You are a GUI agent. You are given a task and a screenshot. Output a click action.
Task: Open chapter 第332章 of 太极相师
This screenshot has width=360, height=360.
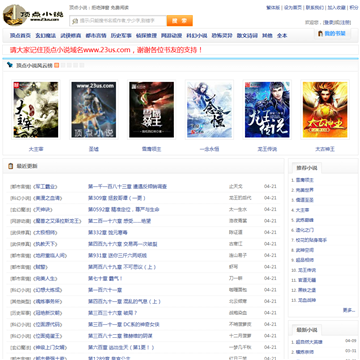point(108,232)
